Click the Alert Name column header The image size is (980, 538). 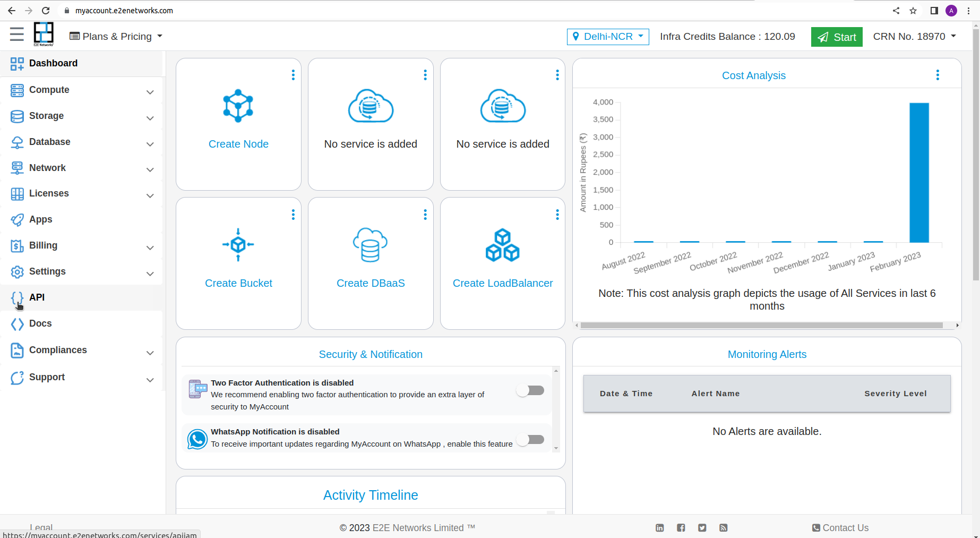click(716, 394)
